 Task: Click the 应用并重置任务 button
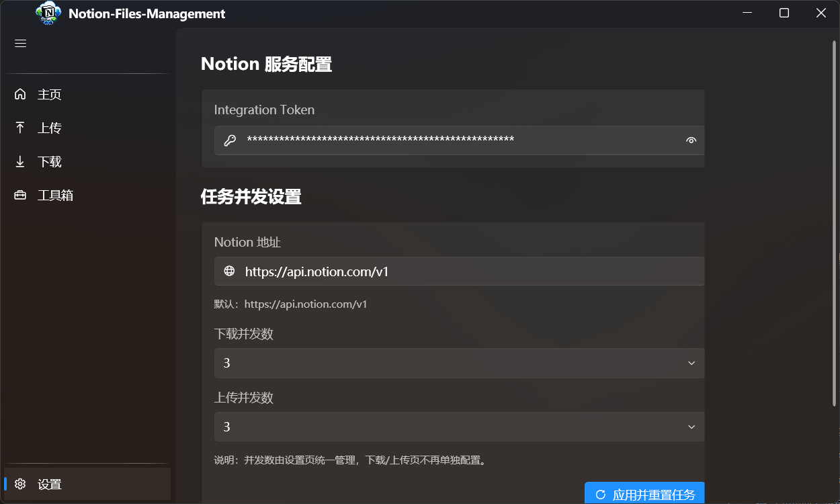pos(644,493)
